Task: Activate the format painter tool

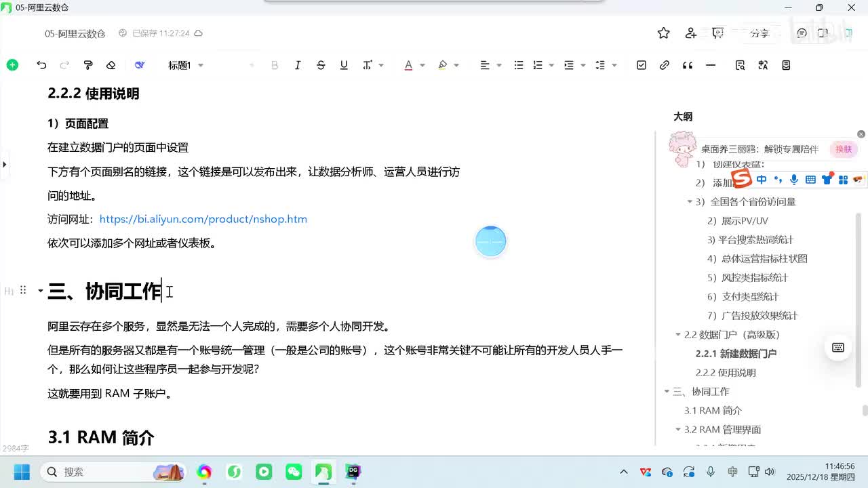Action: pos(87,65)
